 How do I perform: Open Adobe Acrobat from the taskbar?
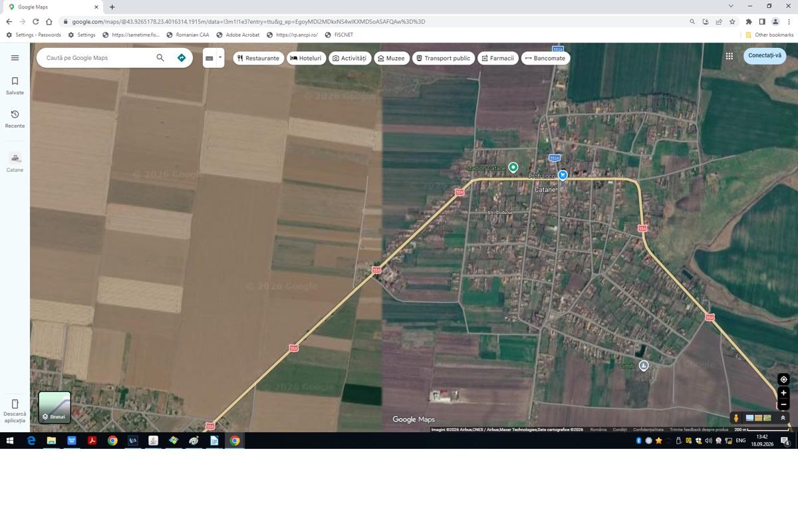[92, 440]
